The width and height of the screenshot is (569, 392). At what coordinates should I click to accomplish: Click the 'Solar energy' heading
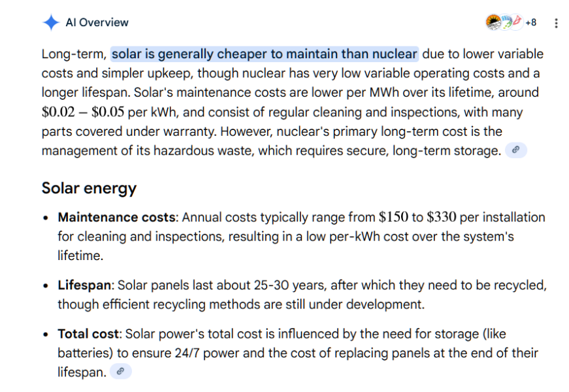click(x=89, y=188)
